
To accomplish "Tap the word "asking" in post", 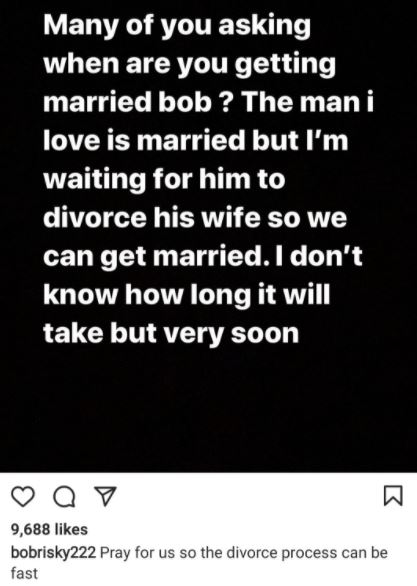I will (264, 27).
